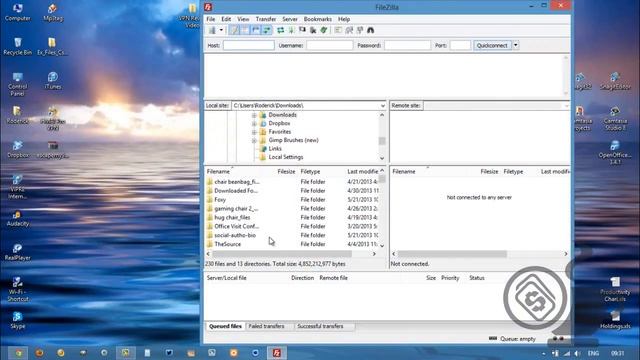640x360 pixels.
Task: Open the Edit menu
Action: (x=226, y=19)
